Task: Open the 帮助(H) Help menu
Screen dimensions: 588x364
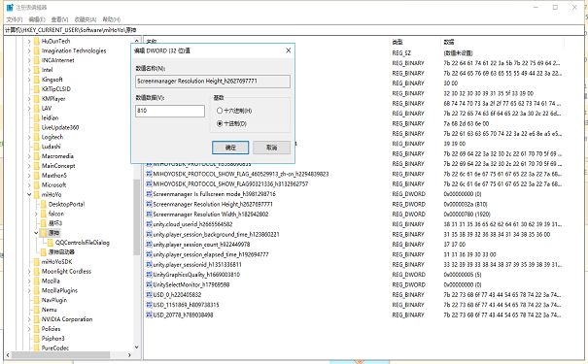Action: pos(112,19)
